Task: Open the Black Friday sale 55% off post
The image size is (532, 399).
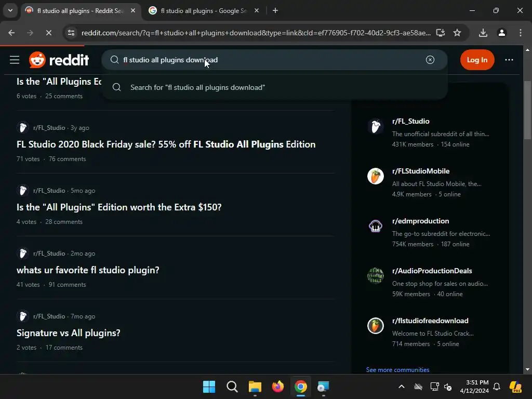Action: pyautogui.click(x=166, y=144)
